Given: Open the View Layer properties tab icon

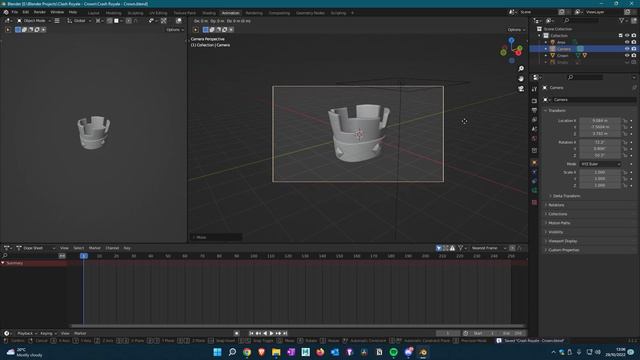Looking at the screenshot, I should pyautogui.click(x=534, y=120).
